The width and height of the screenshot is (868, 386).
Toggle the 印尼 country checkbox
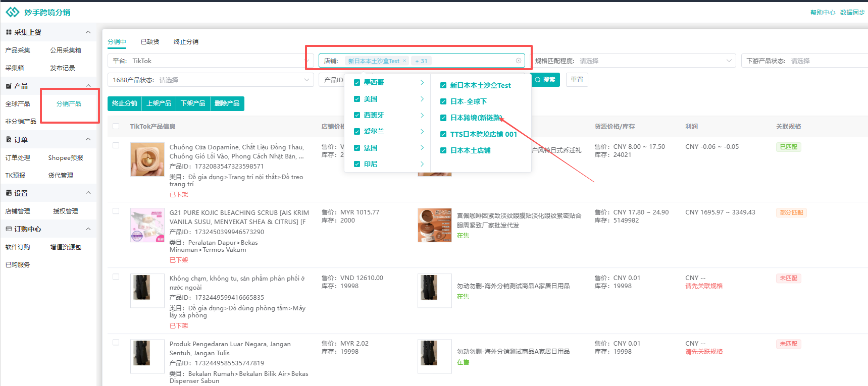(357, 164)
